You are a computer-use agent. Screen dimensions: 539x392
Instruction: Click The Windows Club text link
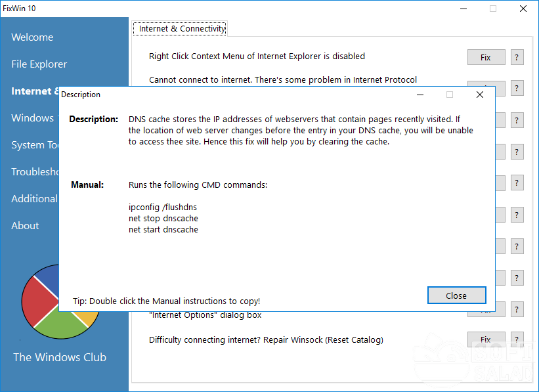[60, 357]
